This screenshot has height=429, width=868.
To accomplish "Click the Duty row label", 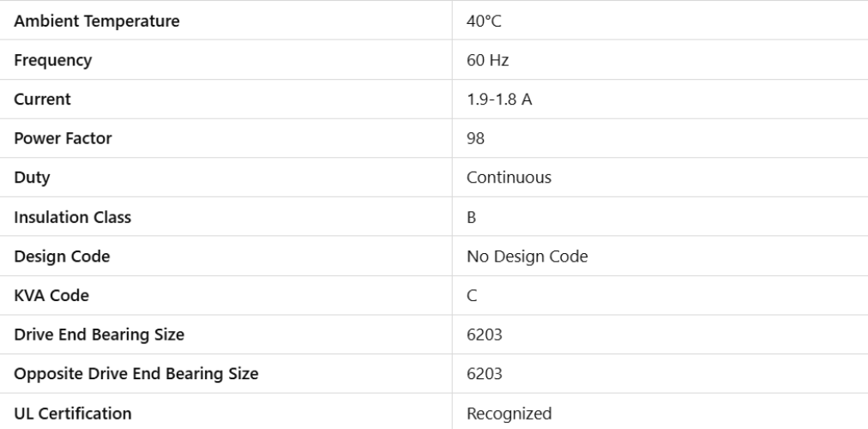I will coord(32,178).
